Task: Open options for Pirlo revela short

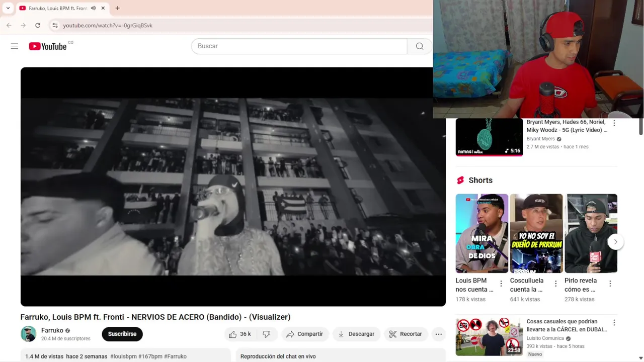Action: click(610, 284)
